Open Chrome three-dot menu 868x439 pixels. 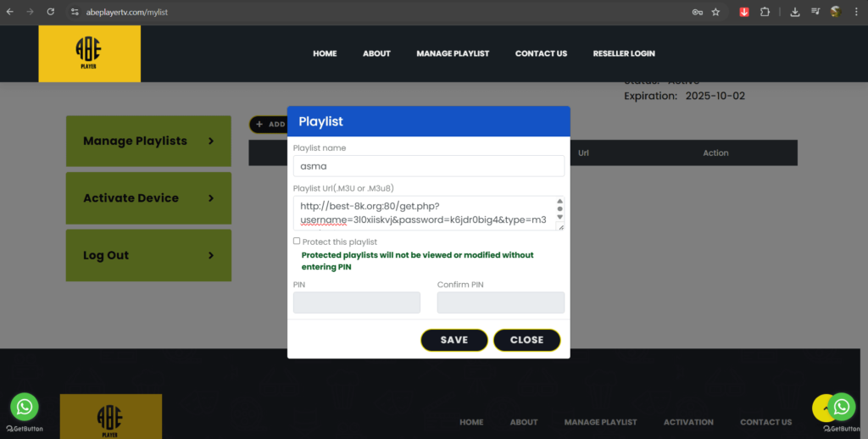856,12
